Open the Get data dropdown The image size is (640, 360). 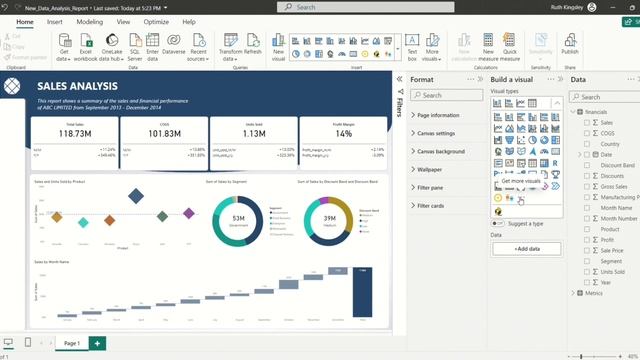tap(64, 47)
